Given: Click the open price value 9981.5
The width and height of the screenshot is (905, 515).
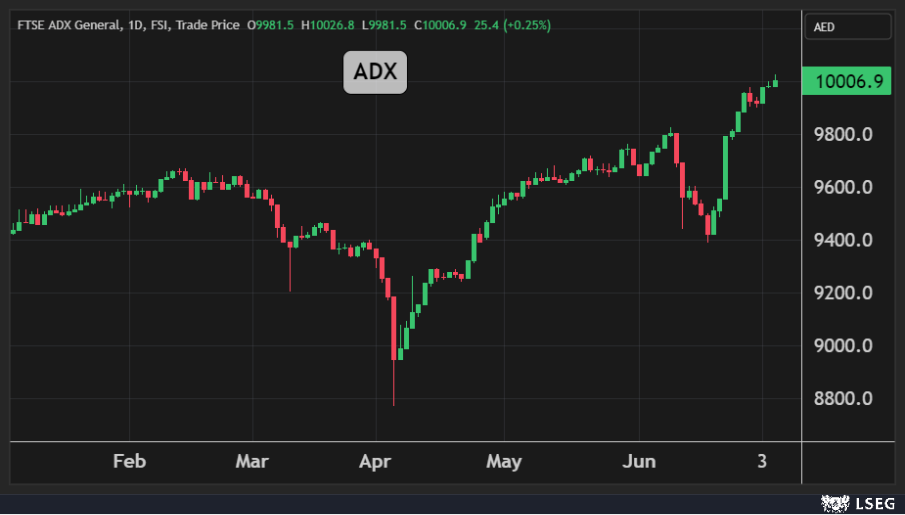Looking at the screenshot, I should pyautogui.click(x=275, y=25).
